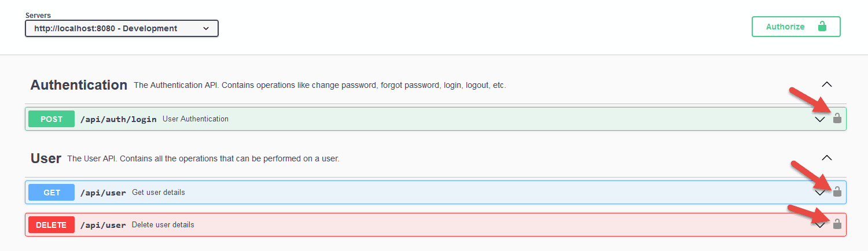Click the green POST method badge

(x=52, y=119)
